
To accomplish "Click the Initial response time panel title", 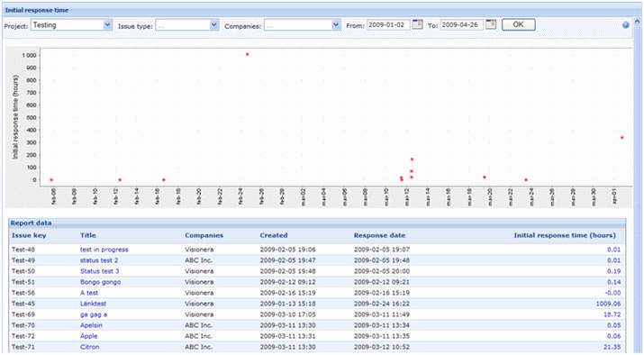I will point(37,10).
